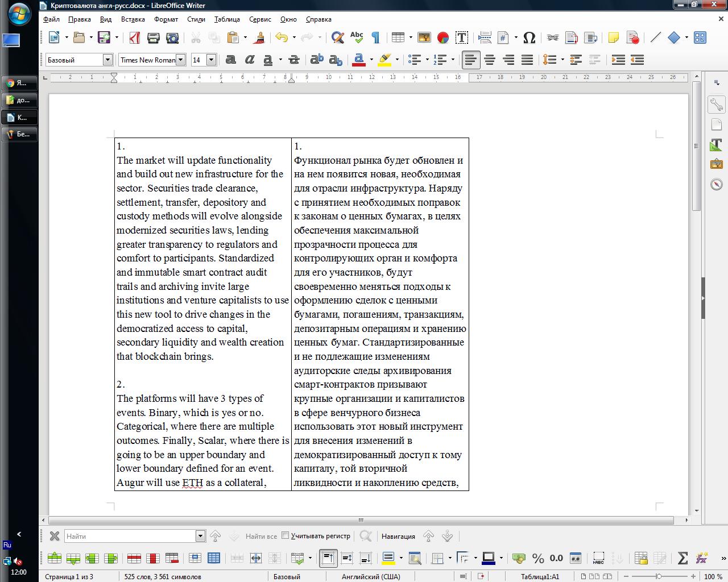Apply percent number format to table
Screen dimensions: 728x582
538,558
